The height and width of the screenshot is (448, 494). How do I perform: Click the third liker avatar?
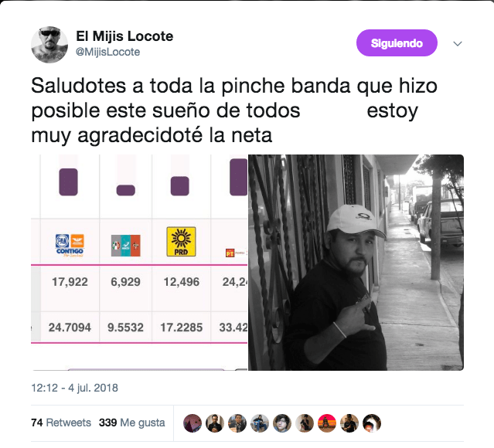coord(237,423)
